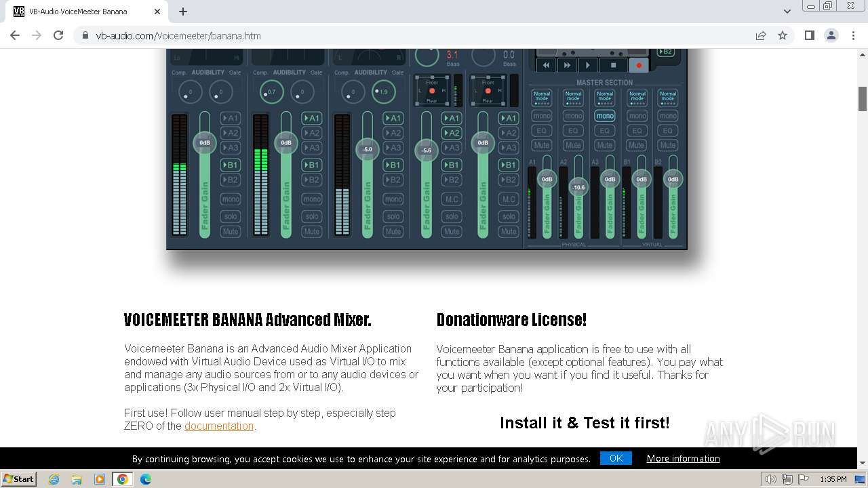Launch Microsoft Edge from the taskbar
Viewport: 868px width, 488px height.
(146, 479)
